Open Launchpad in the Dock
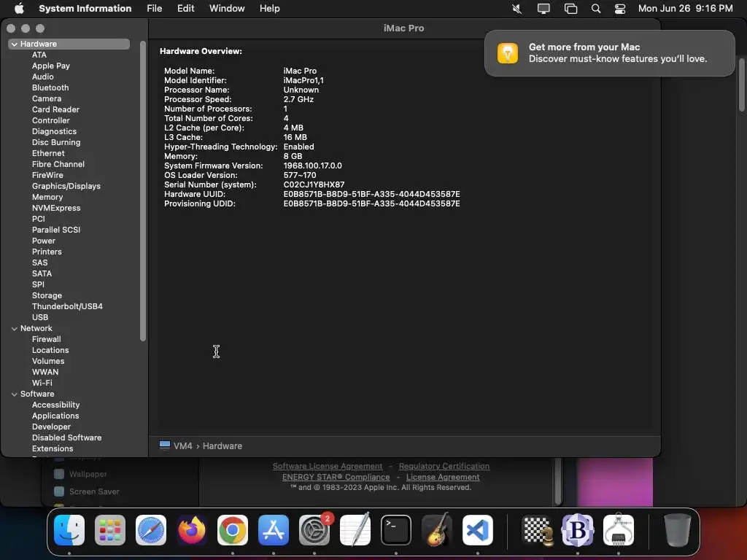Viewport: 747px width, 560px height. click(x=110, y=530)
